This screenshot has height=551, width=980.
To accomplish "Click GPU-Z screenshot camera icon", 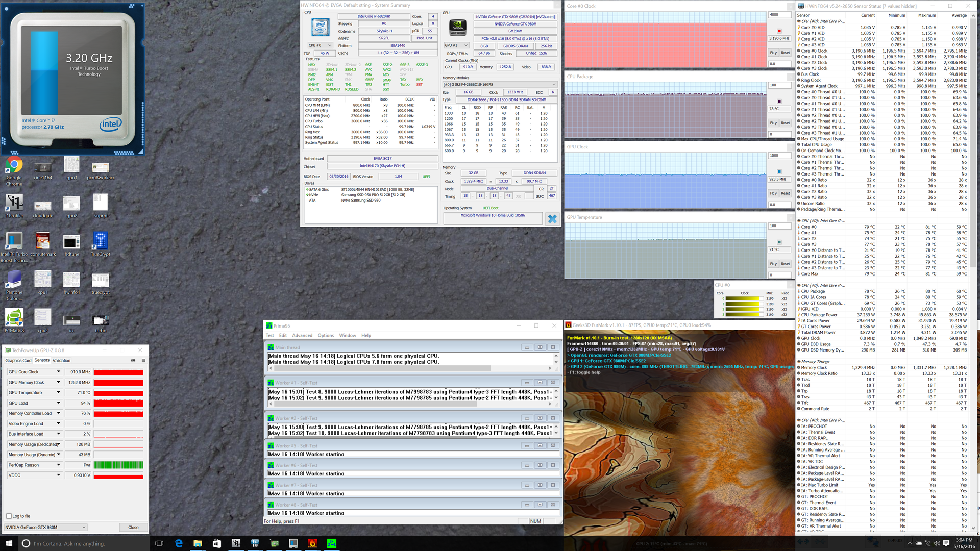I will (133, 360).
